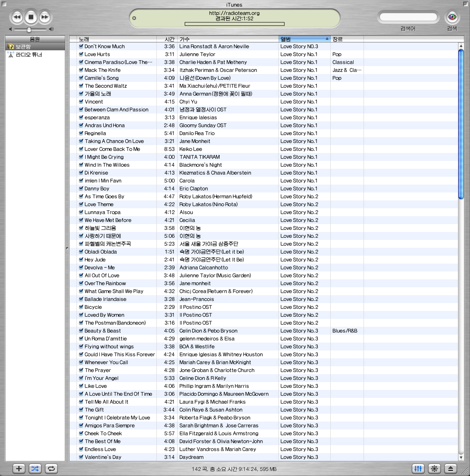Toggle the repeat playlist button
The height and width of the screenshot is (476, 470).
[51, 469]
